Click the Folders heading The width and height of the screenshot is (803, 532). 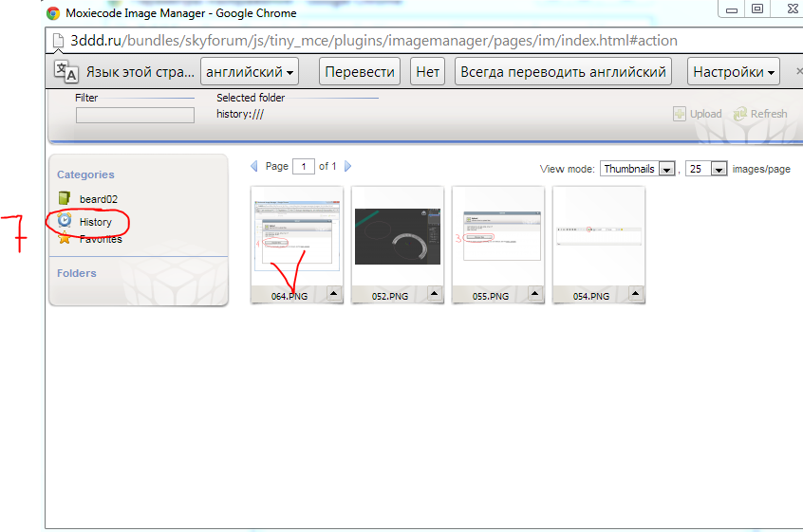click(77, 273)
